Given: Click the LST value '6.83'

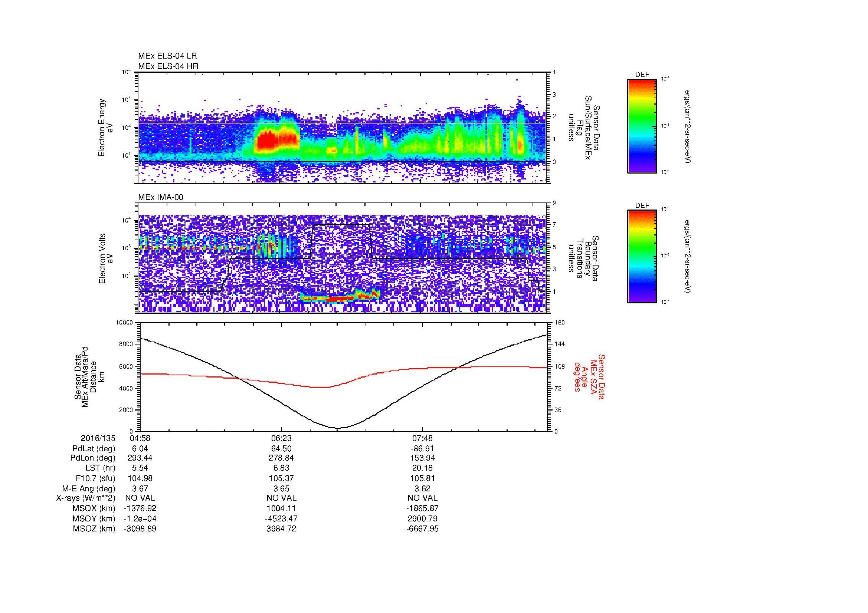Looking at the screenshot, I should point(281,468).
